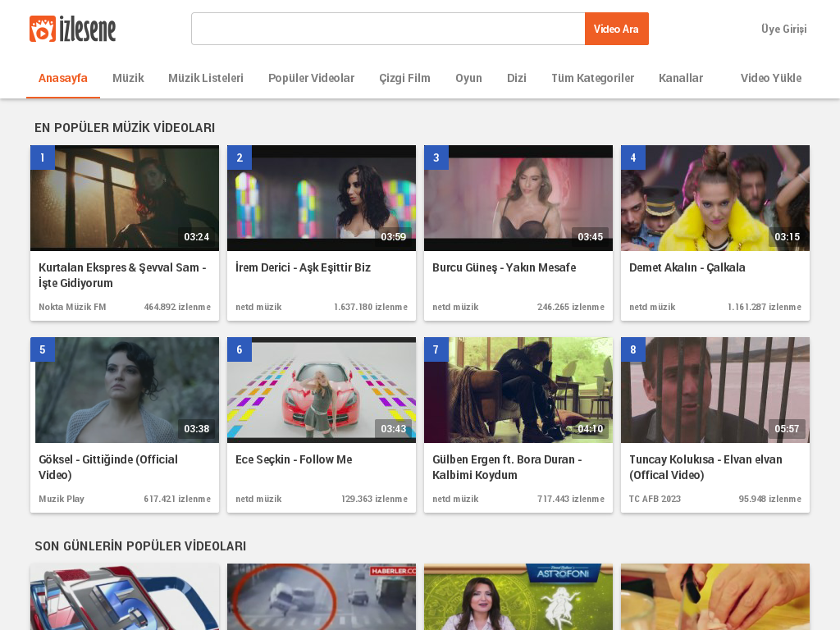The image size is (840, 630).
Task: Open the Müzik category tab
Action: [x=128, y=78]
